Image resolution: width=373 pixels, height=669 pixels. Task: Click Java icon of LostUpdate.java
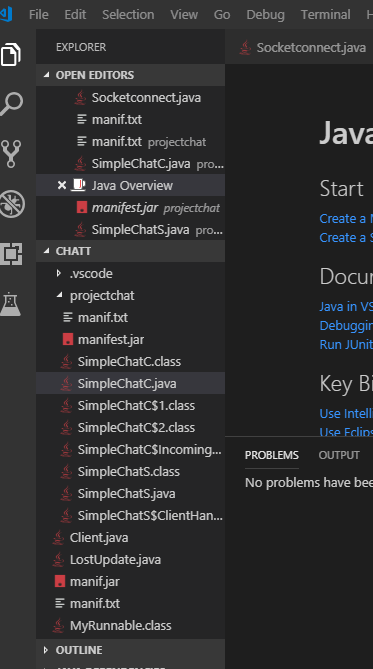tap(58, 559)
